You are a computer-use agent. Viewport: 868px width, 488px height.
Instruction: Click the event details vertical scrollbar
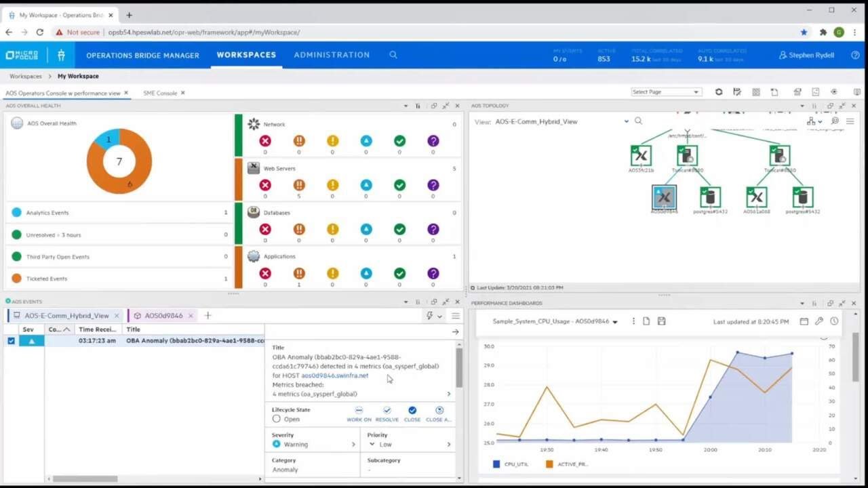pos(460,367)
